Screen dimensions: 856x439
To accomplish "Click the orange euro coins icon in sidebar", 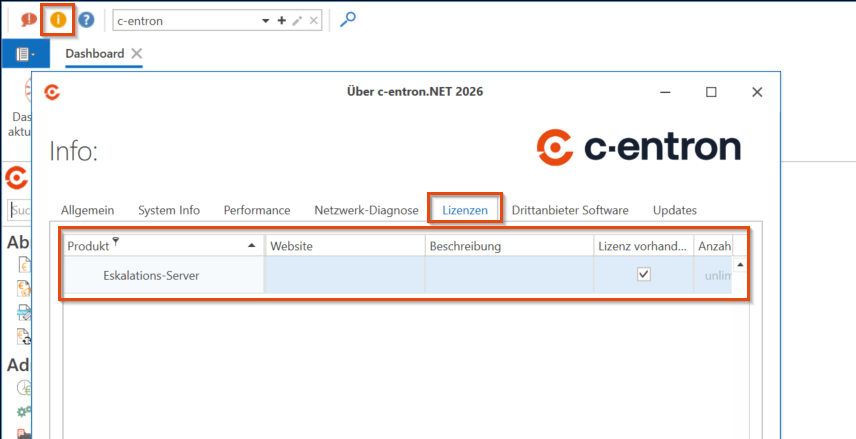I will (24, 289).
